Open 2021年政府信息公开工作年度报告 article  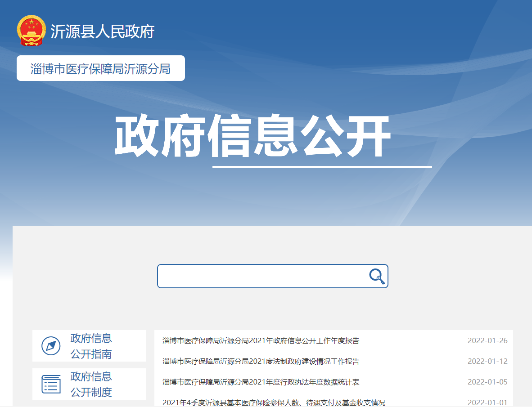point(261,340)
